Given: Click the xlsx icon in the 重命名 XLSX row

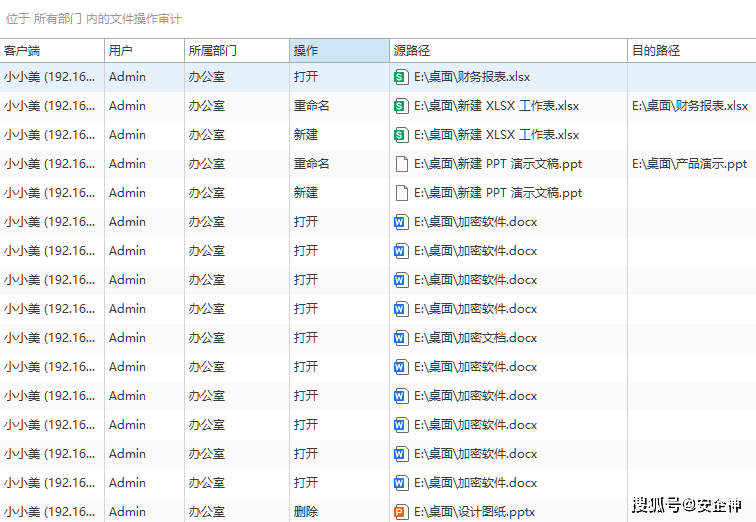Looking at the screenshot, I should click(x=401, y=105).
